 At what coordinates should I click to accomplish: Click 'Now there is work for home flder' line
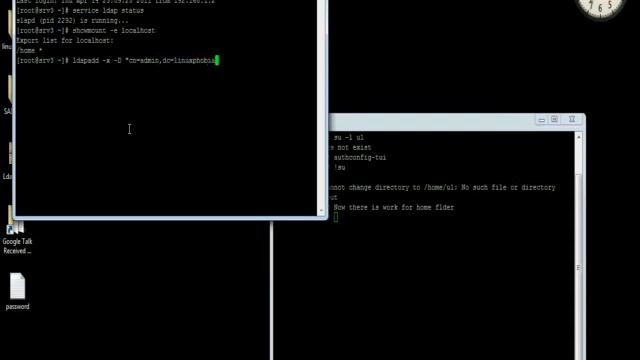tap(393, 207)
